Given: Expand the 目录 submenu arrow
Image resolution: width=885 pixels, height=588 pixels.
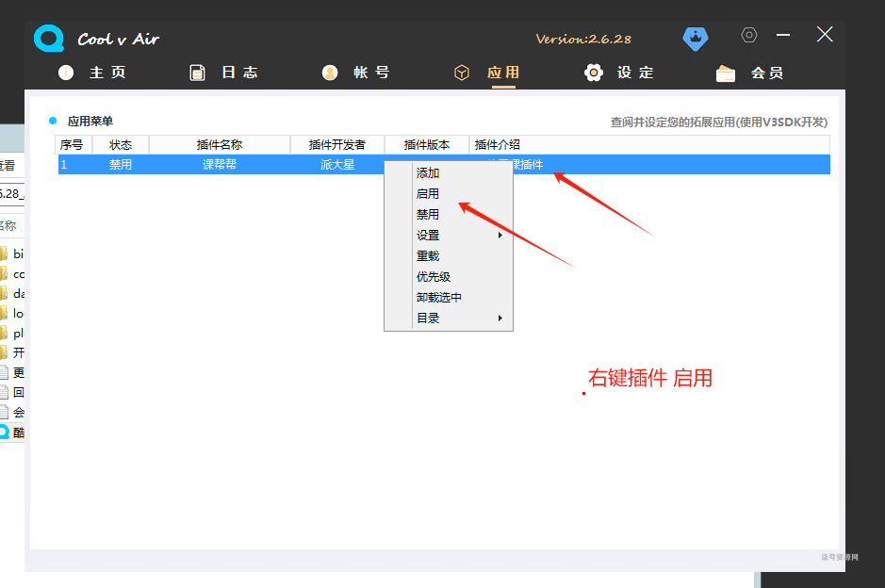Looking at the screenshot, I should point(500,318).
